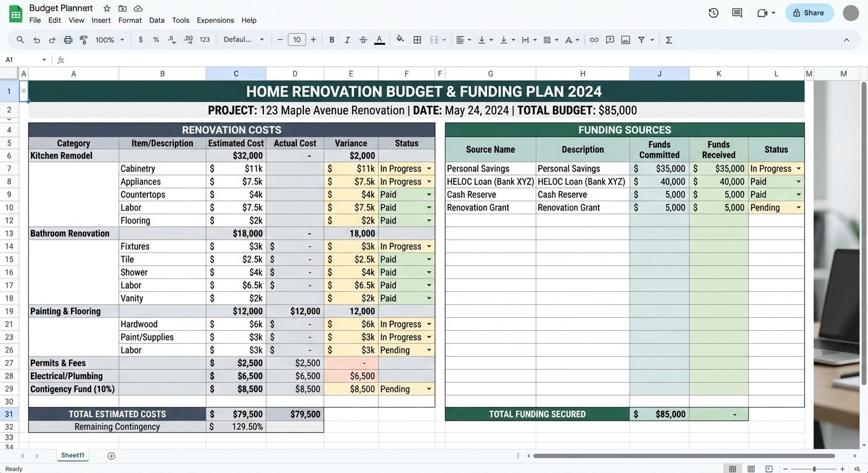Open the Google Sheets home icon
This screenshot has width=868, height=473.
(x=15, y=14)
